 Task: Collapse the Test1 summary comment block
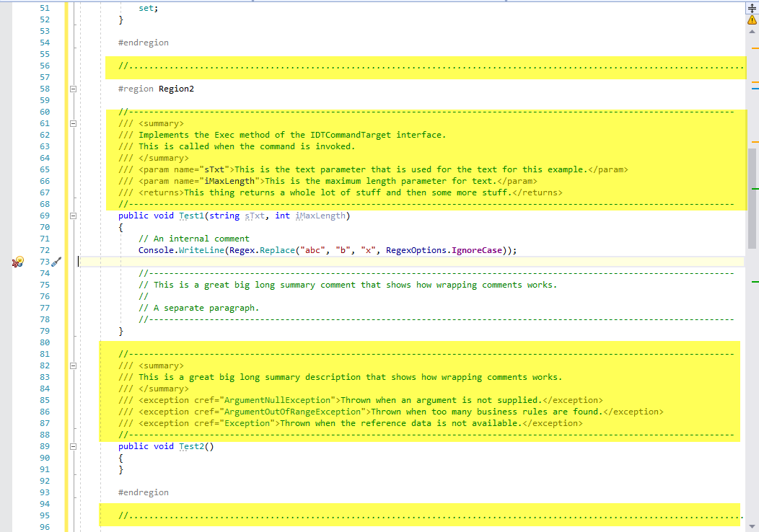pyautogui.click(x=72, y=123)
